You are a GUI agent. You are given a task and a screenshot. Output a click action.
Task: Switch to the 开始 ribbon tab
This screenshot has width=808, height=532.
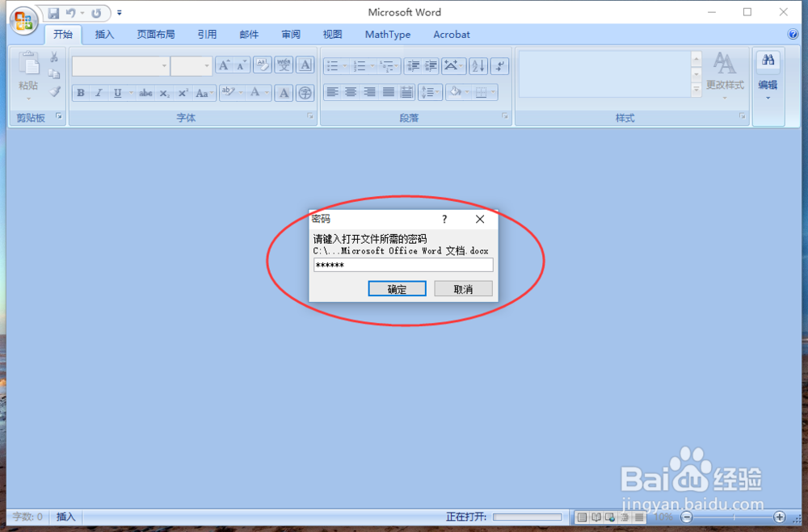click(63, 35)
